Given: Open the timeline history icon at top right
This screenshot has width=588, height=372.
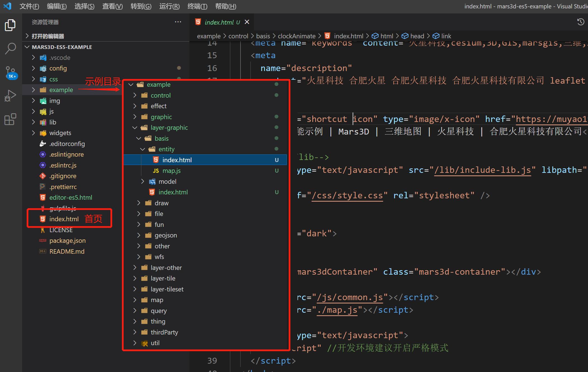Looking at the screenshot, I should [x=581, y=22].
